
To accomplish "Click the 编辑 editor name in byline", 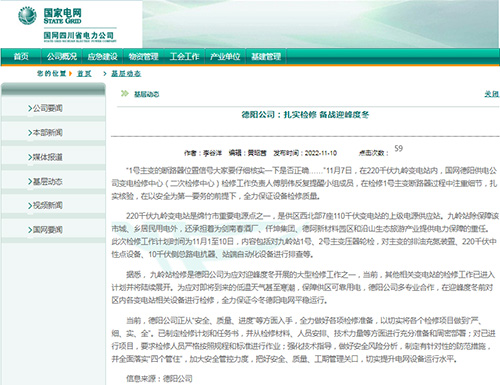I will click(x=248, y=153).
